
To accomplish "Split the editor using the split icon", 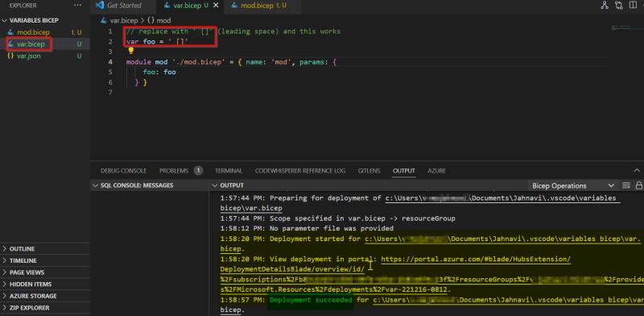I will click(633, 6).
